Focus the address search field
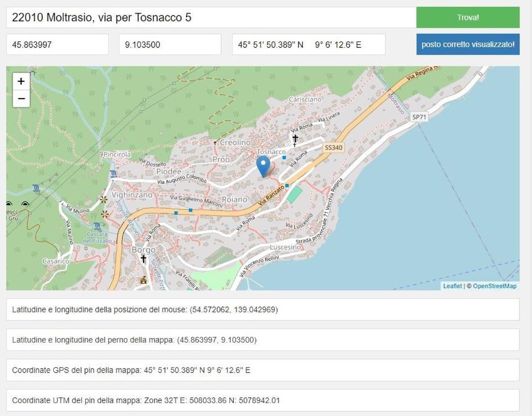Image resolution: width=532 pixels, height=416 pixels. pos(211,17)
